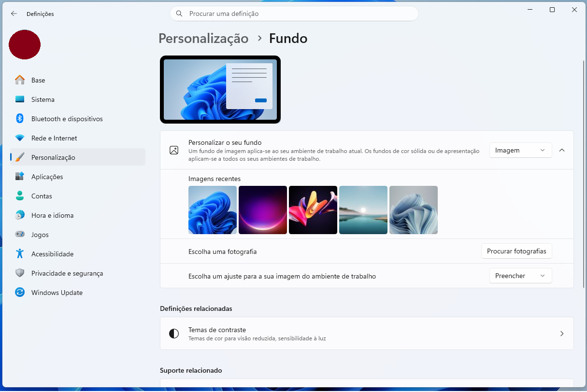Select the purple glow wallpaper thumbnail
Image resolution: width=587 pixels, height=392 pixels.
[x=263, y=210]
